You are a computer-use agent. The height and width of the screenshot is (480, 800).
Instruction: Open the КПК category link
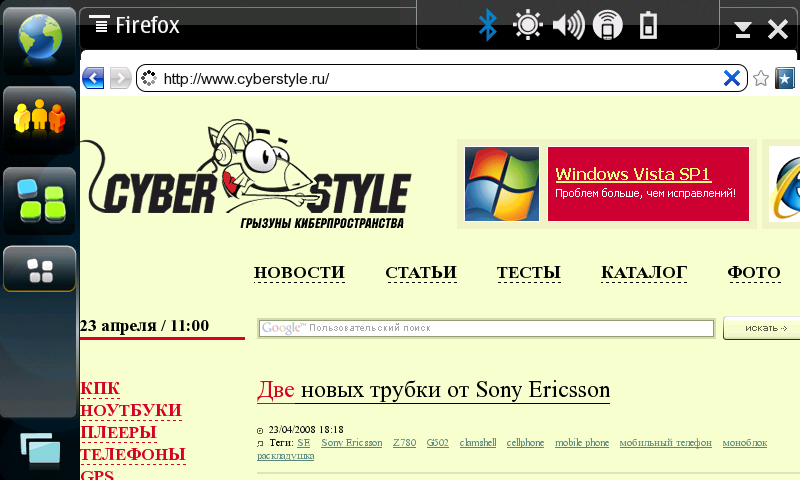(x=100, y=389)
